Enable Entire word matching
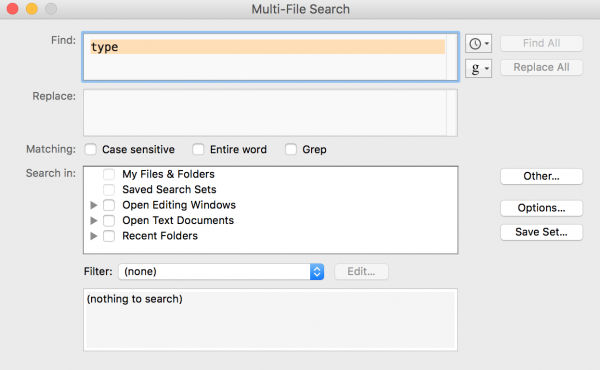 tap(198, 149)
